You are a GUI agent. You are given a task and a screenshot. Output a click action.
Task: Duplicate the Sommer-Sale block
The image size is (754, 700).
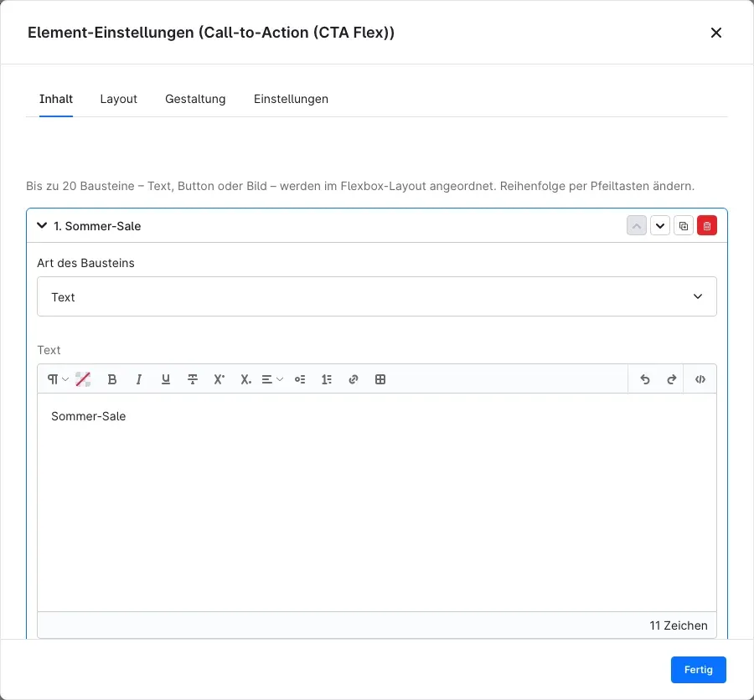pos(684,226)
